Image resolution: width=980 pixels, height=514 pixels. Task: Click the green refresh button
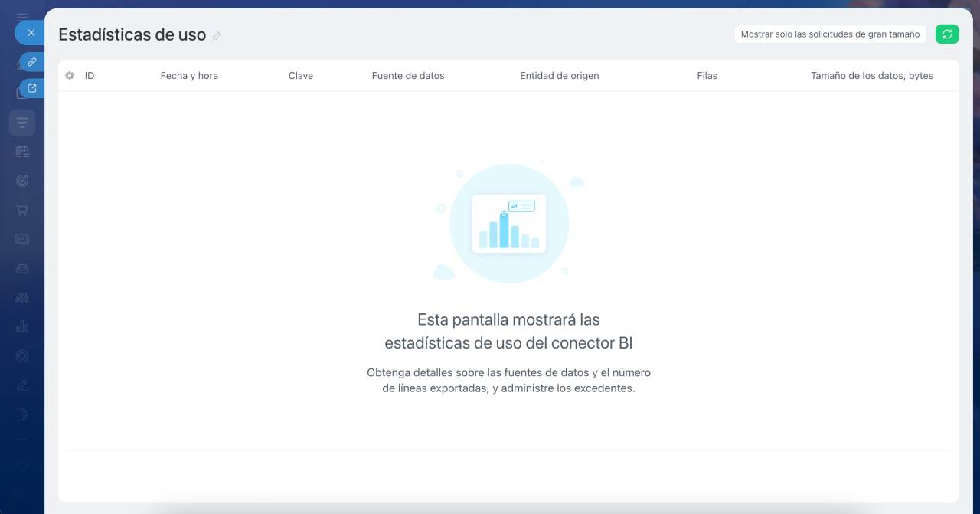[947, 34]
